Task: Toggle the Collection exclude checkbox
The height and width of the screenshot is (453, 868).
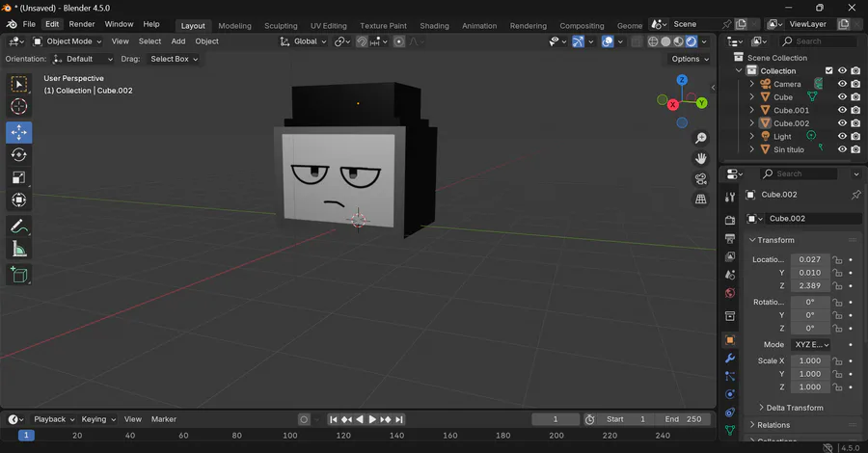Action: click(x=828, y=70)
